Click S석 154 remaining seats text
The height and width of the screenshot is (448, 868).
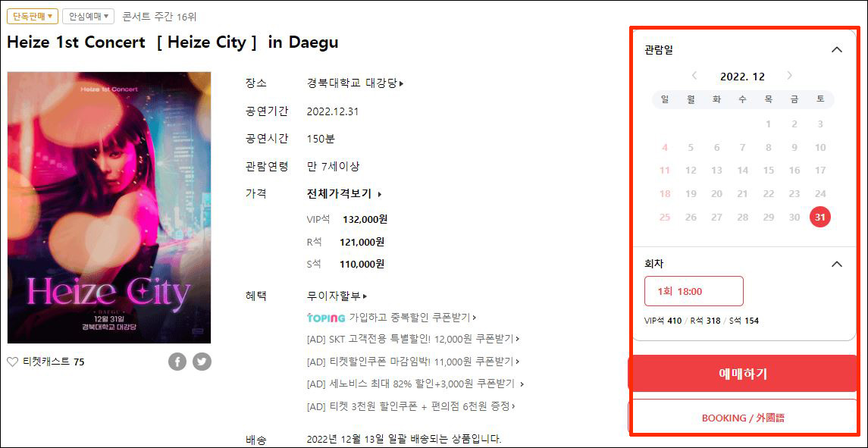pyautogui.click(x=744, y=321)
